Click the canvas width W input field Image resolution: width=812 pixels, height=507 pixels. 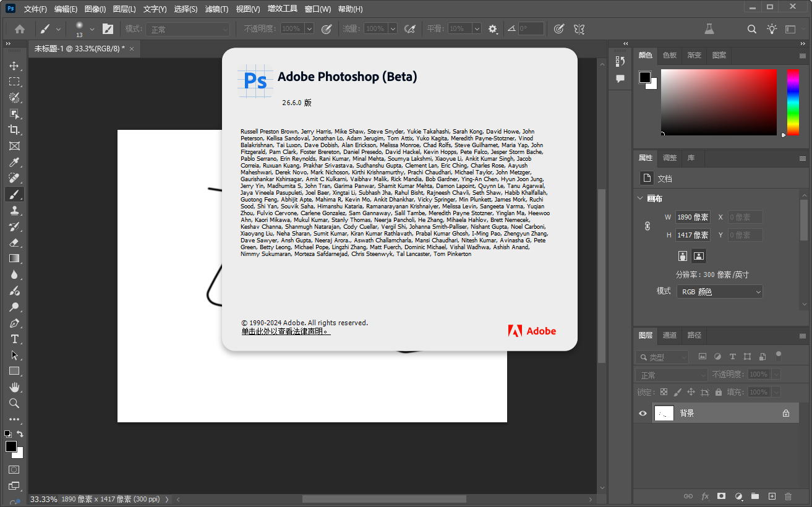click(693, 217)
